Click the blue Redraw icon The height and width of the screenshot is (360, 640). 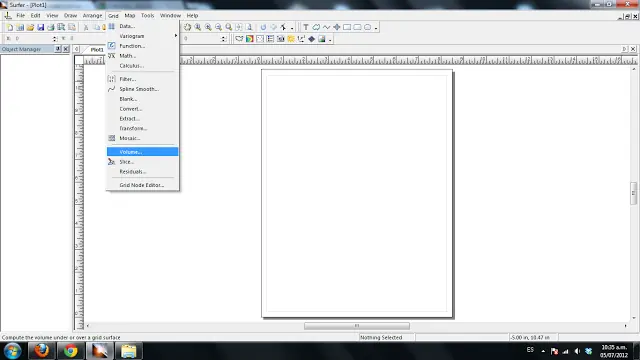tap(263, 27)
